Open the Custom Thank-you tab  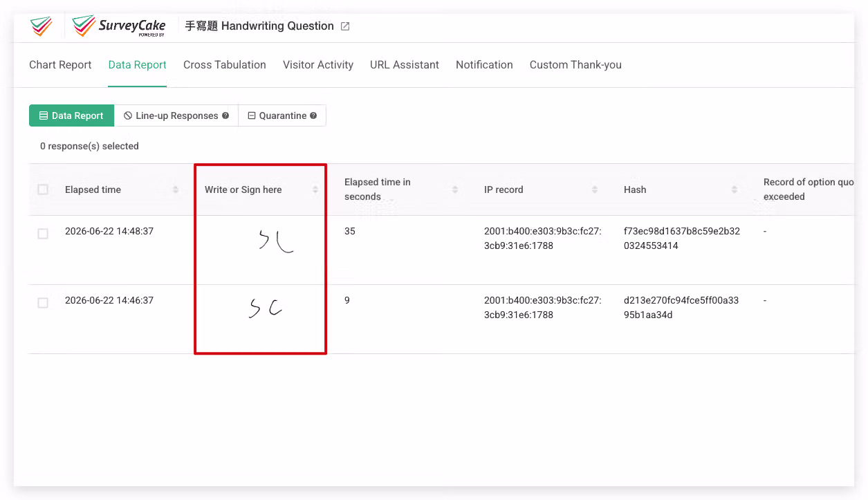(x=575, y=65)
